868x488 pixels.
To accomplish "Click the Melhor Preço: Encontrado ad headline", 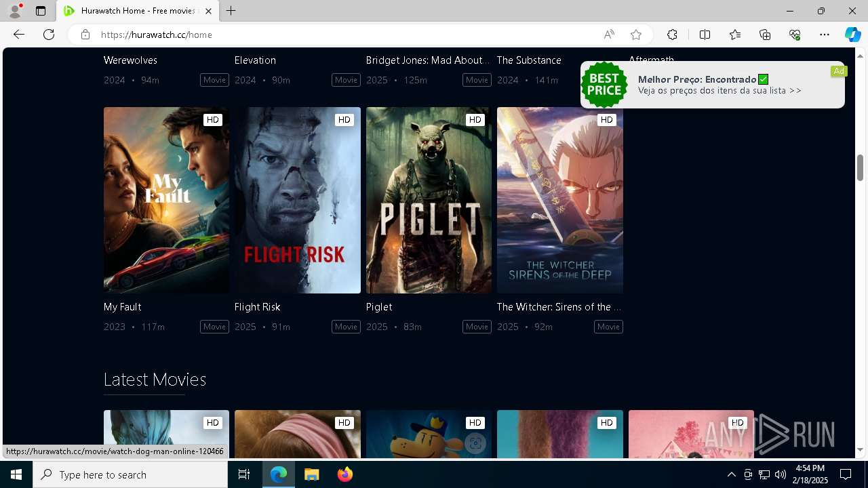I will coord(697,79).
